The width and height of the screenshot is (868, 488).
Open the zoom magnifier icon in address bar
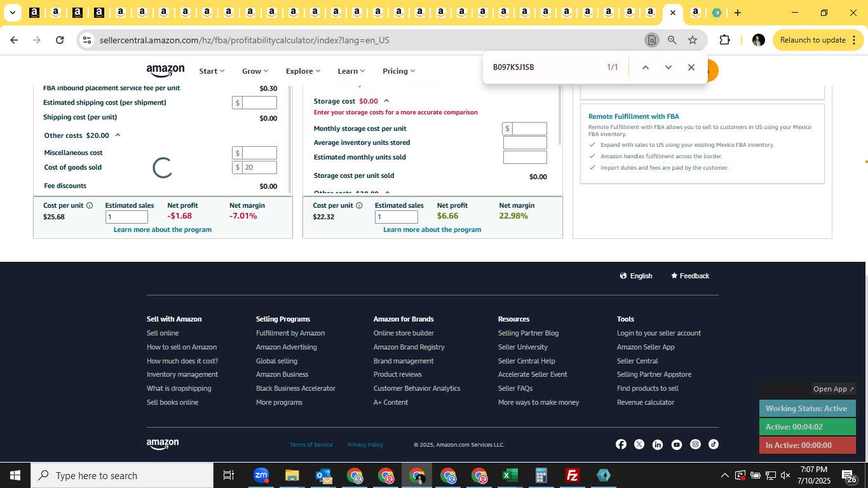672,40
